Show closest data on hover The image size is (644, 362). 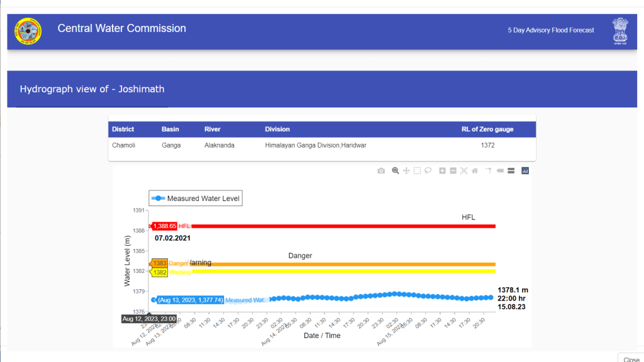[501, 170]
